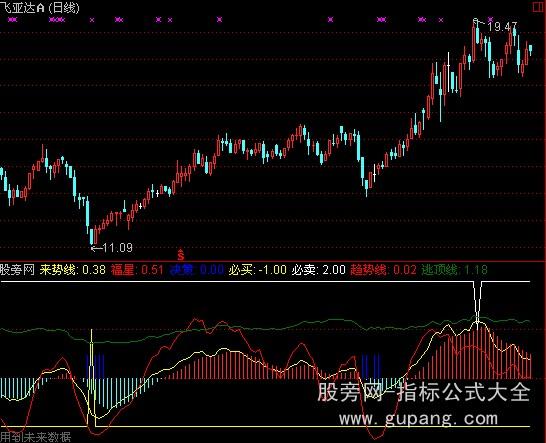Click the purple marker above the 19.47 peak
Screen dimensions: 546x443
[490, 19]
